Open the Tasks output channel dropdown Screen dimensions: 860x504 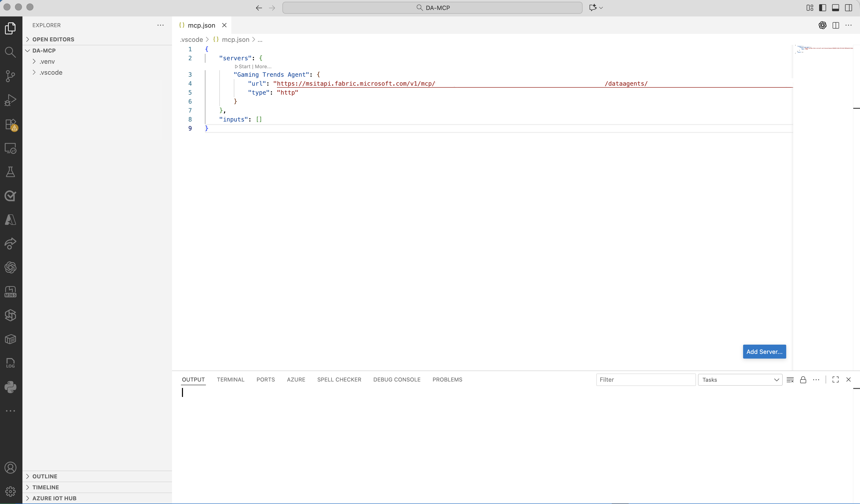pyautogui.click(x=740, y=380)
